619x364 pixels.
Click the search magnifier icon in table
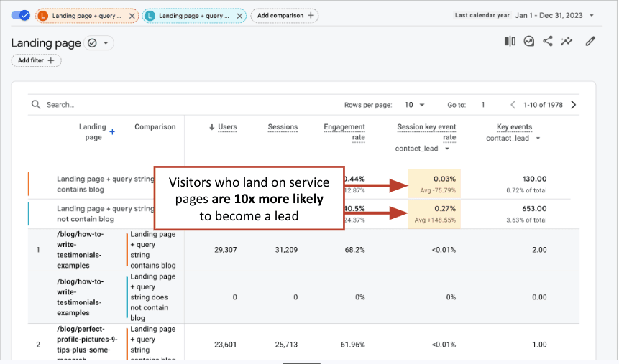(x=36, y=105)
